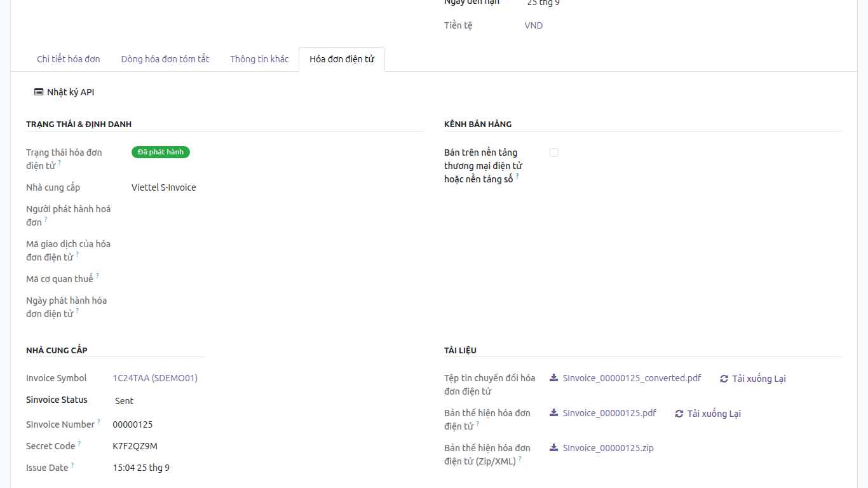Click the Invoice Symbol label
868x488 pixels.
pos(57,378)
